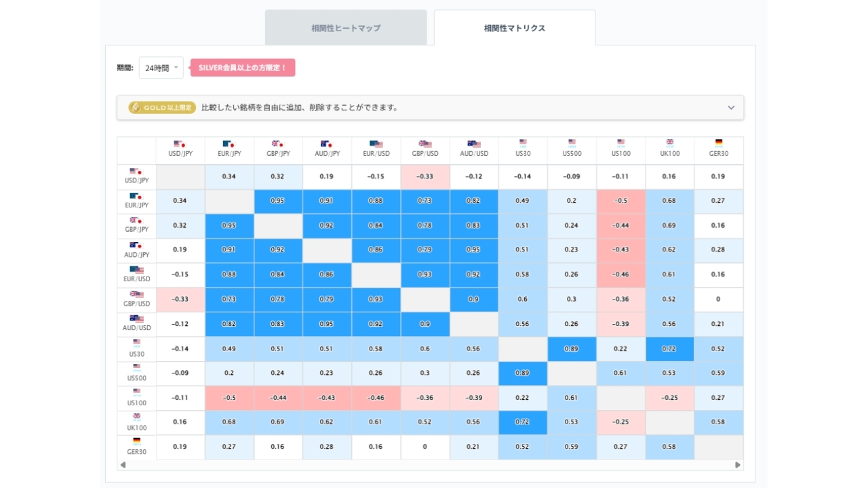Select the 0.89 cell in US30 row
868x488 pixels.
572,349
